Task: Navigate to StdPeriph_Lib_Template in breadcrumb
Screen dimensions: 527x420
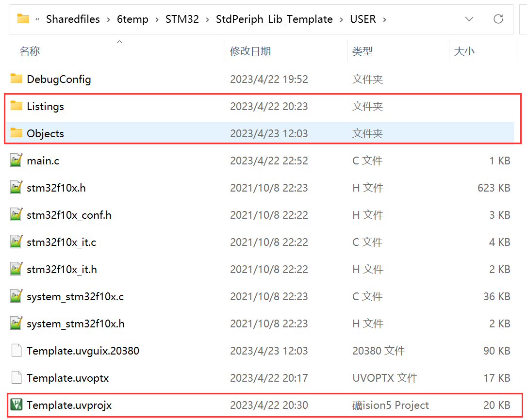Action: pyautogui.click(x=274, y=19)
